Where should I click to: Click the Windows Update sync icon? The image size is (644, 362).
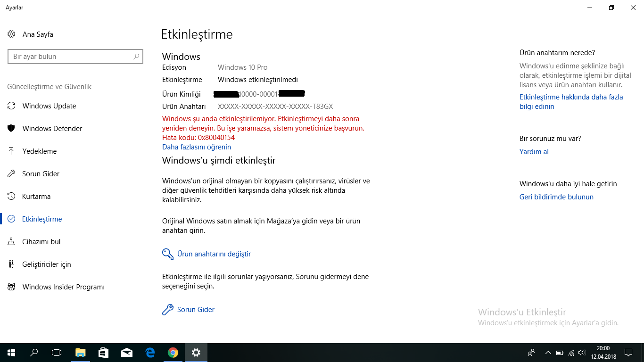[11, 106]
